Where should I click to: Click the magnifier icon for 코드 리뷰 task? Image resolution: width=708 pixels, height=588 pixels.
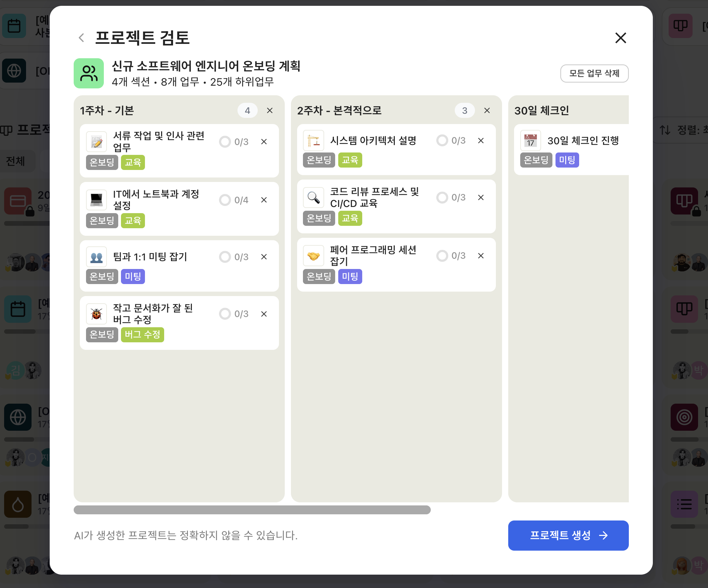coord(314,197)
